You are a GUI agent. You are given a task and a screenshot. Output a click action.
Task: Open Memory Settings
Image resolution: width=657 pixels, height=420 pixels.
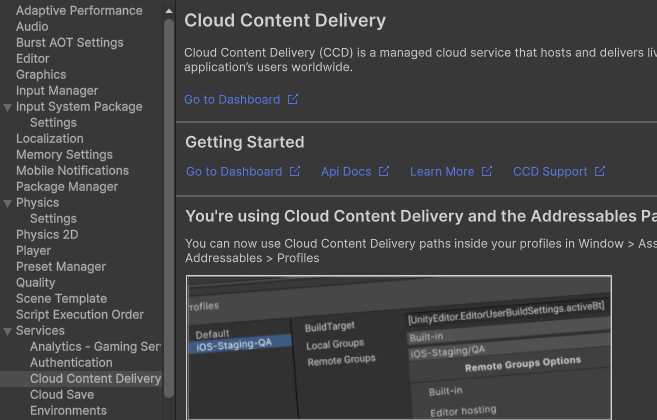coord(64,155)
